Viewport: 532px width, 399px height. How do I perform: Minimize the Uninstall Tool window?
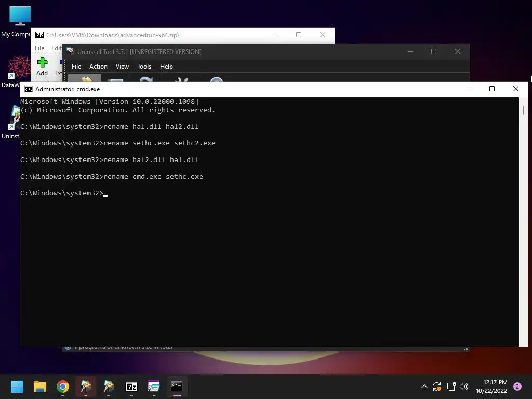[x=410, y=51]
